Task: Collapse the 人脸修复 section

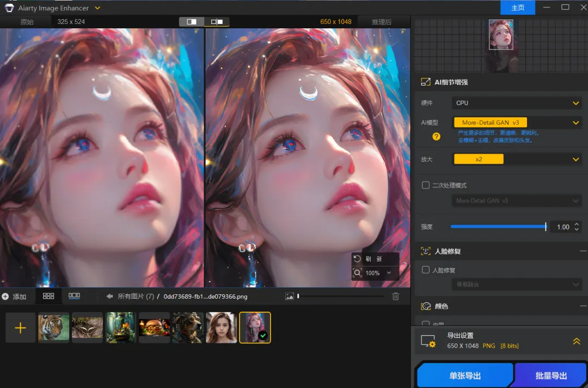Action: pos(583,251)
